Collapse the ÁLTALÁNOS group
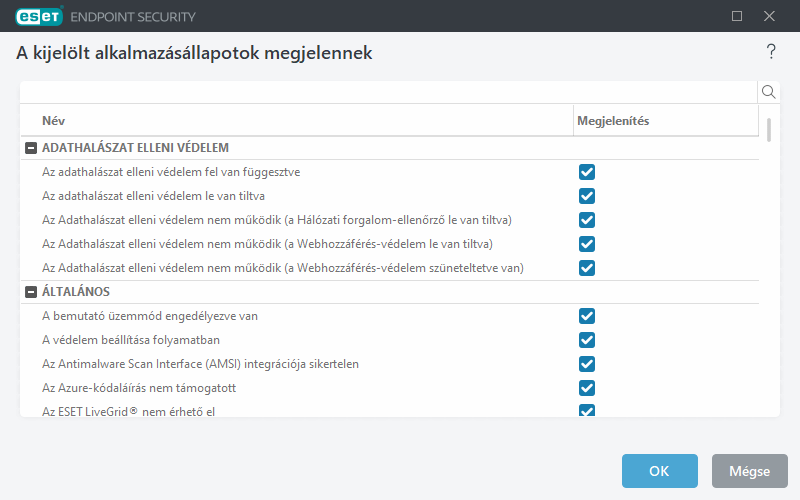Screen dimensions: 800x500 30,292
